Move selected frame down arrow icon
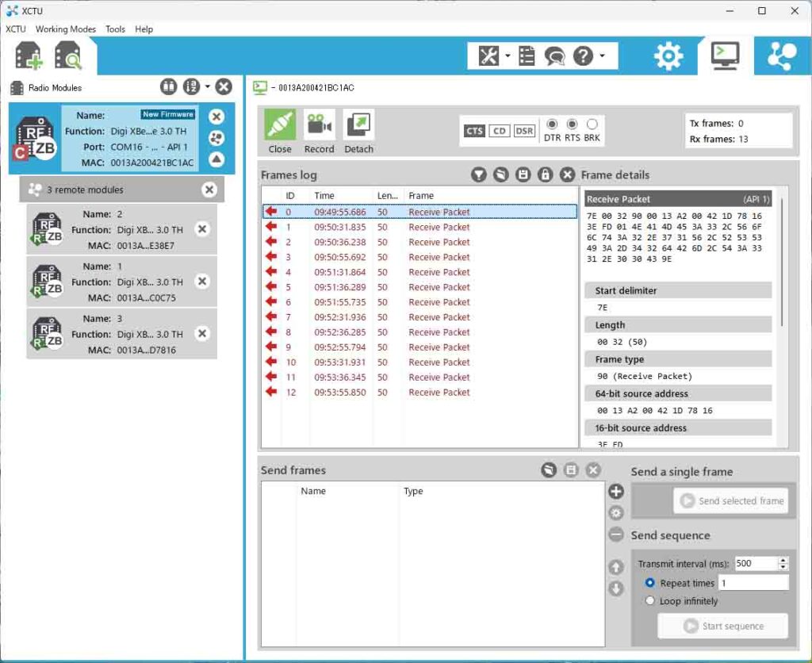This screenshot has width=812, height=663. click(x=615, y=589)
